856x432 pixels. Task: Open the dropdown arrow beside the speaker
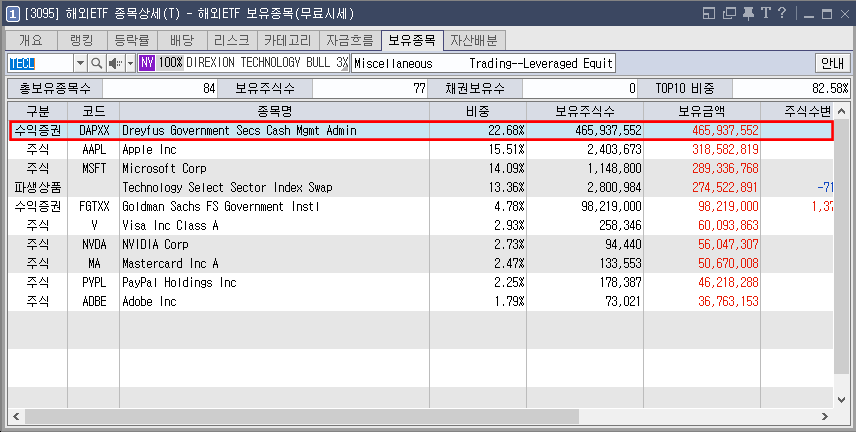pos(130,63)
